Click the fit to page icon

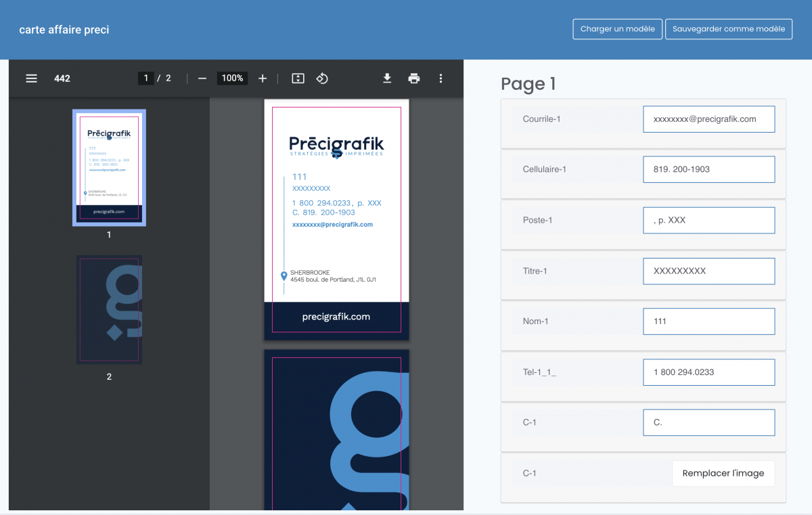(298, 79)
